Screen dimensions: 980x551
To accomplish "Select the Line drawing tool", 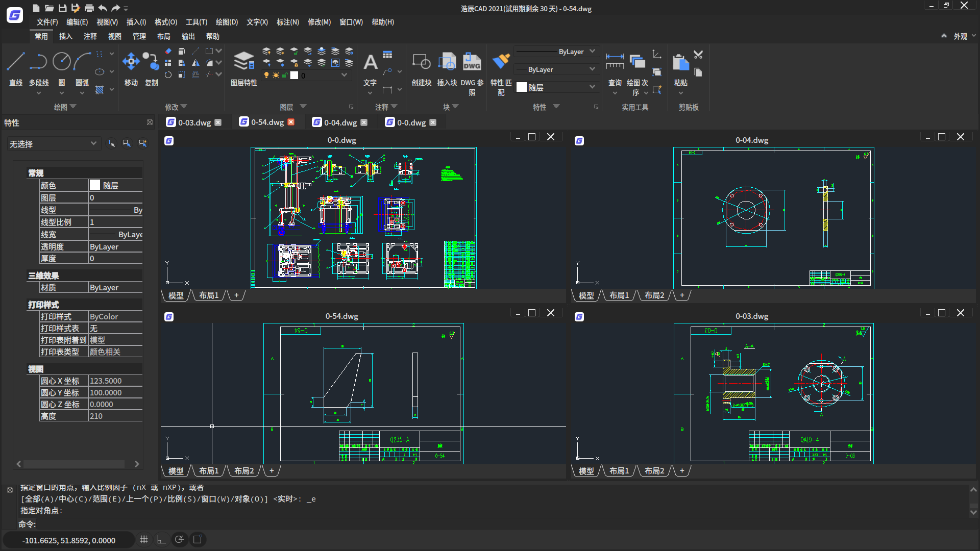I will (15, 62).
